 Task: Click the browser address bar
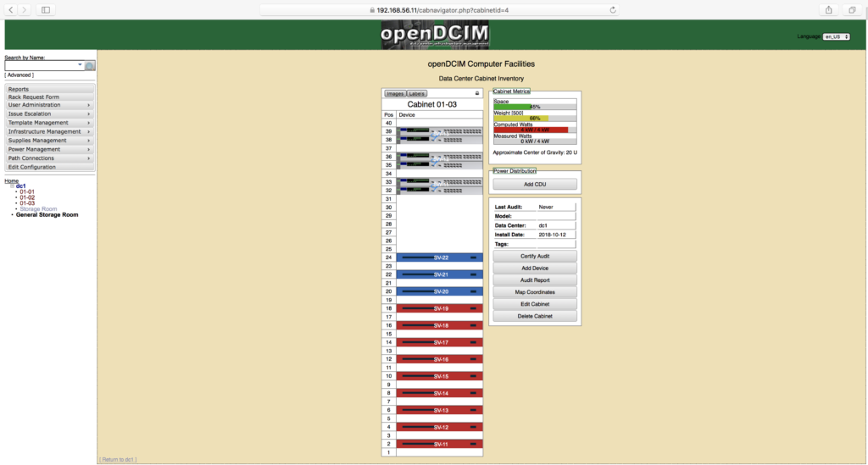pos(439,10)
